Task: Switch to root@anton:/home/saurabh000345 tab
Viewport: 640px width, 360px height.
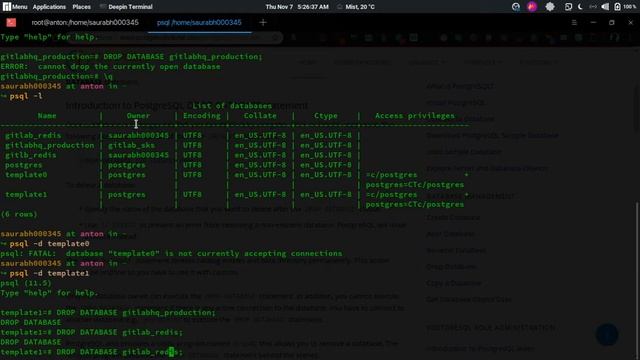Action: tap(85, 22)
